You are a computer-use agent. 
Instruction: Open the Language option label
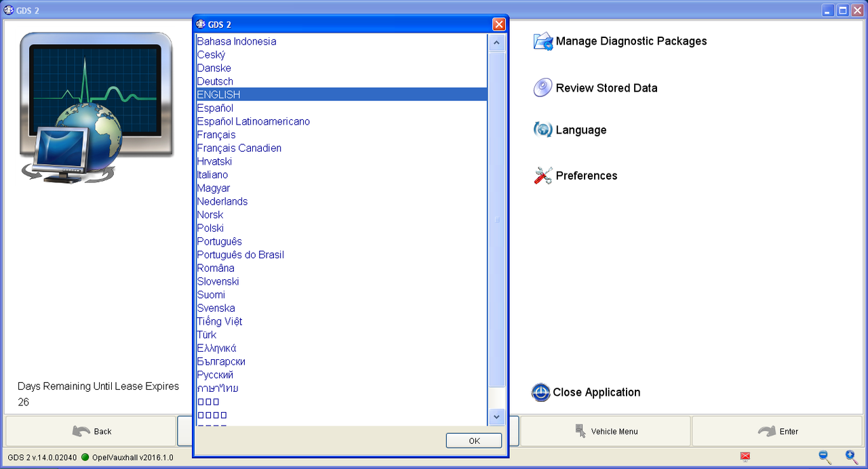click(581, 130)
